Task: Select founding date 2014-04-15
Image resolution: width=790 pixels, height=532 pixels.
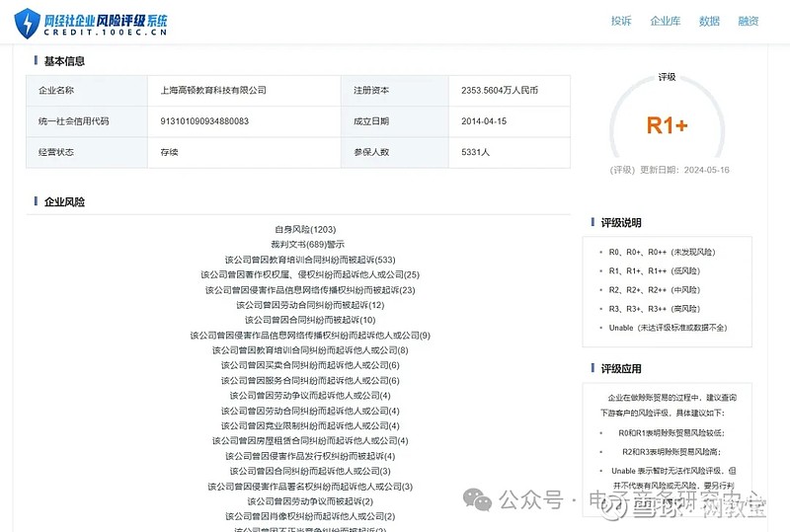Action: (484, 121)
